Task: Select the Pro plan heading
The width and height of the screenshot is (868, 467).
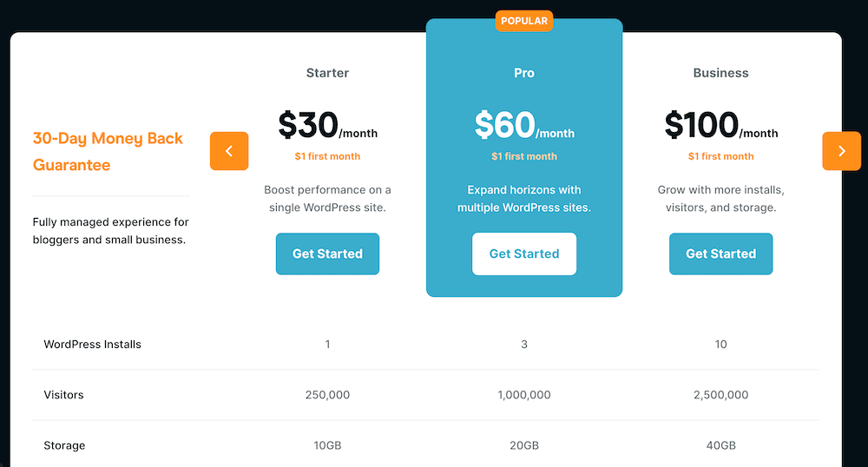Action: pos(524,73)
